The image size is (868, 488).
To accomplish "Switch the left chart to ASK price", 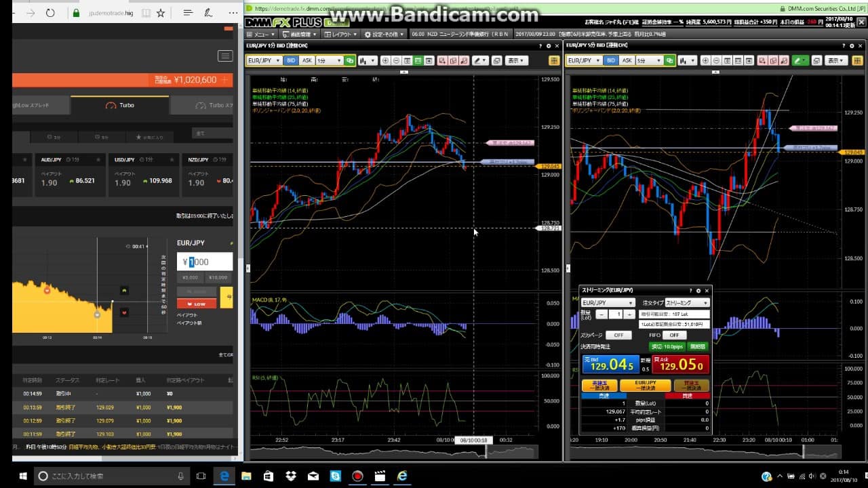I will click(x=307, y=60).
